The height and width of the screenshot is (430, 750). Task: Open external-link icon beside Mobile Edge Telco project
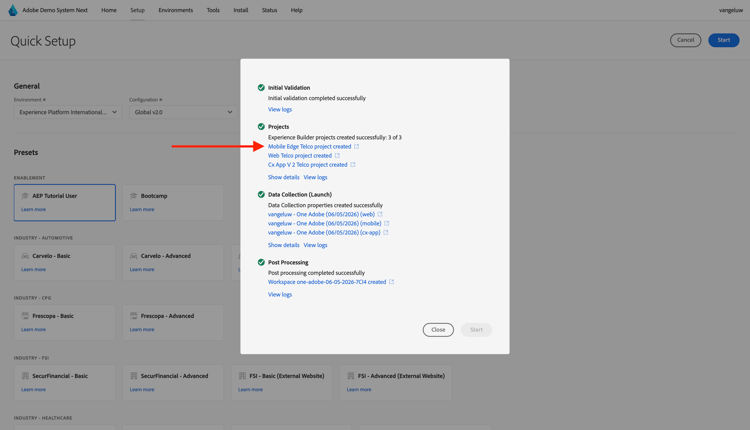(x=356, y=146)
